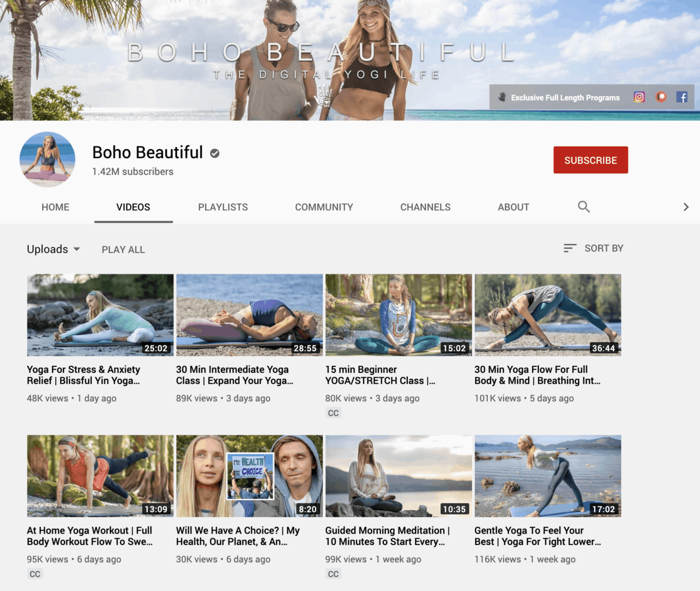The width and height of the screenshot is (700, 591).
Task: Open the Channels tab
Action: pyautogui.click(x=425, y=207)
